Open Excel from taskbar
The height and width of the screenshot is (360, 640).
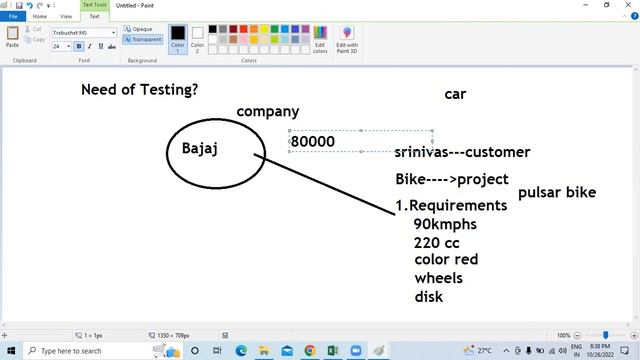(333, 351)
